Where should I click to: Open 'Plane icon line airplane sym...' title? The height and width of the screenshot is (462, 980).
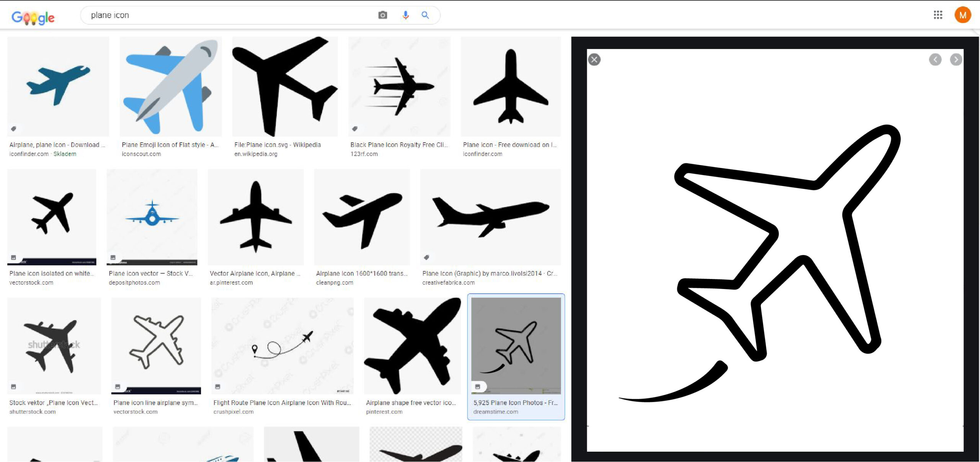pos(155,403)
